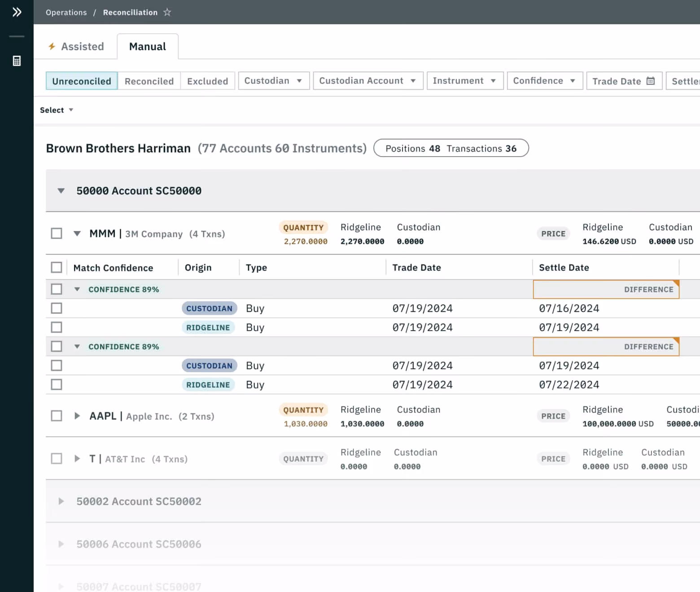The width and height of the screenshot is (700, 592).
Task: Switch to the Manual tab
Action: pyautogui.click(x=148, y=46)
